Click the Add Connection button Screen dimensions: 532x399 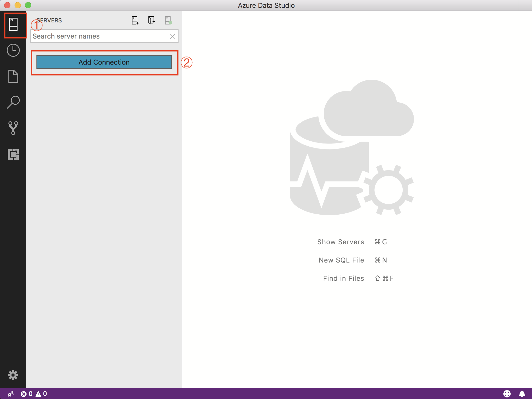(104, 62)
